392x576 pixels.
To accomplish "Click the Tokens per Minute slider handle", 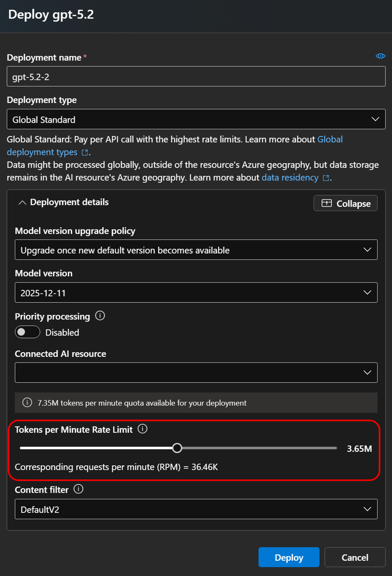I will click(177, 448).
